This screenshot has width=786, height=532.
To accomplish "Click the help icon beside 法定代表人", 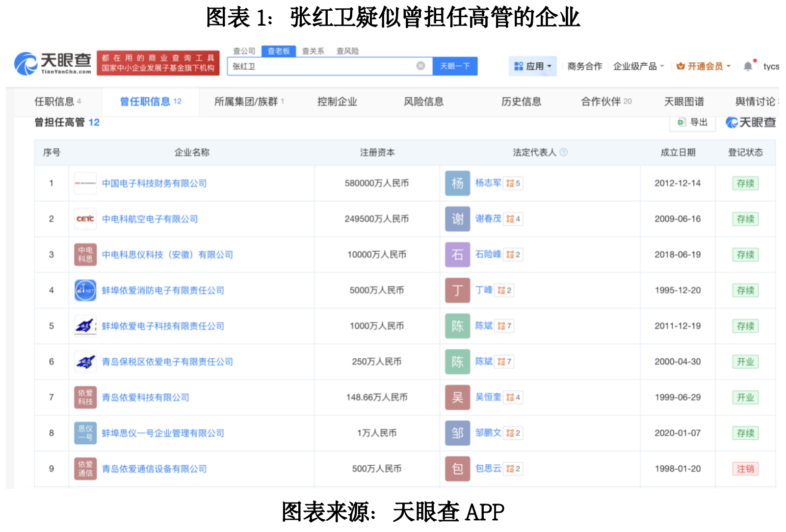I will pyautogui.click(x=564, y=153).
